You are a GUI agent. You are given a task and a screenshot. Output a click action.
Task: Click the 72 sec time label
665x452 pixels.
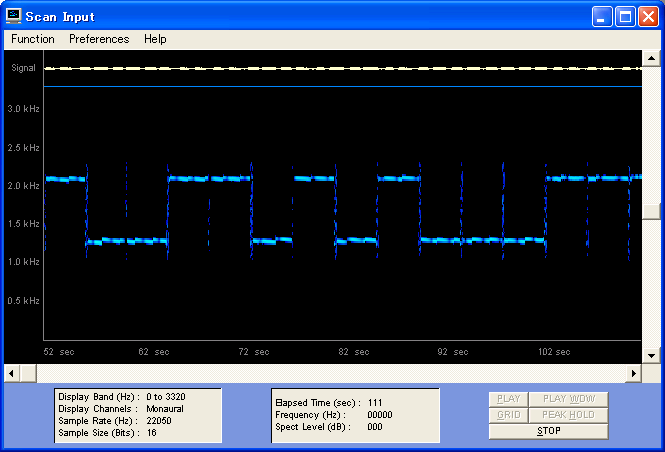point(254,352)
